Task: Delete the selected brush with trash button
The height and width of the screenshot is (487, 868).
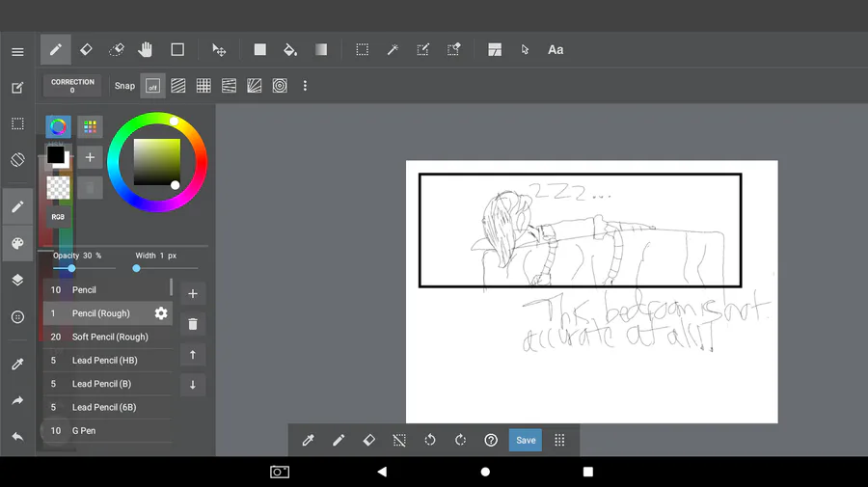Action: click(x=193, y=324)
